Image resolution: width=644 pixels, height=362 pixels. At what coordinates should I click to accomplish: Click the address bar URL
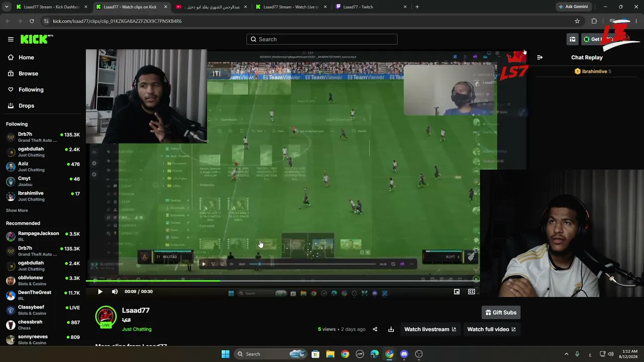coord(117,21)
